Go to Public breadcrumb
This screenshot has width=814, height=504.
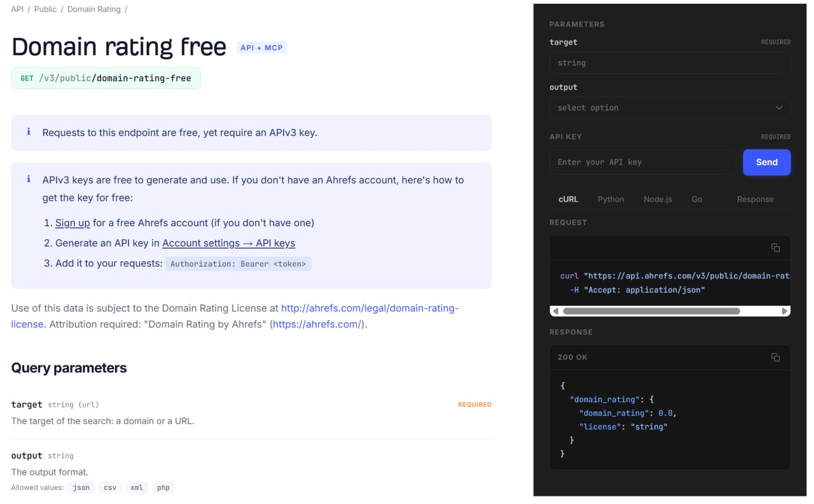[x=45, y=10]
